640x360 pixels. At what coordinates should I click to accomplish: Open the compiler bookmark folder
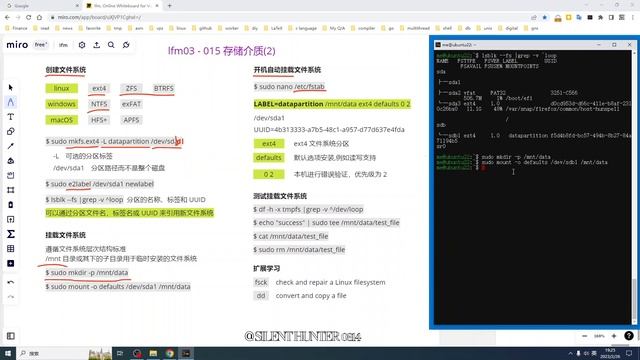point(363,28)
